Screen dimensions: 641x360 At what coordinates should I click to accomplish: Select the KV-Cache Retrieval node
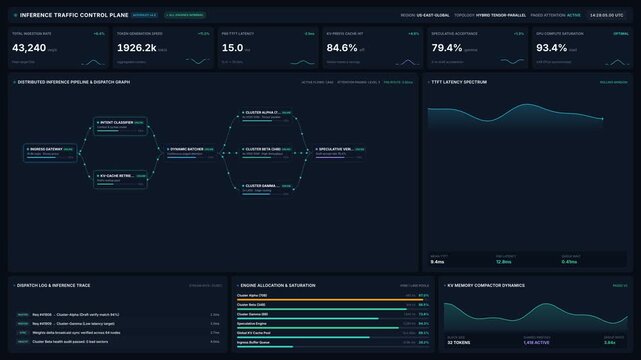[120, 179]
